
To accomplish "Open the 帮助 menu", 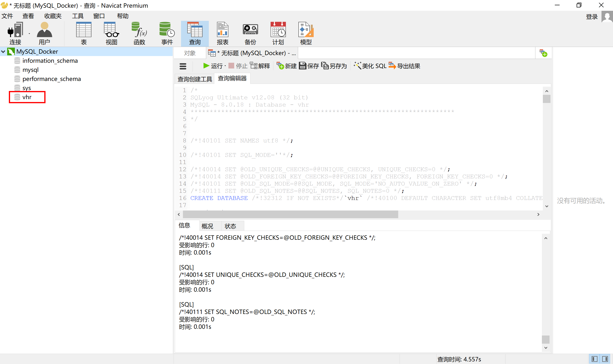I will point(123,16).
